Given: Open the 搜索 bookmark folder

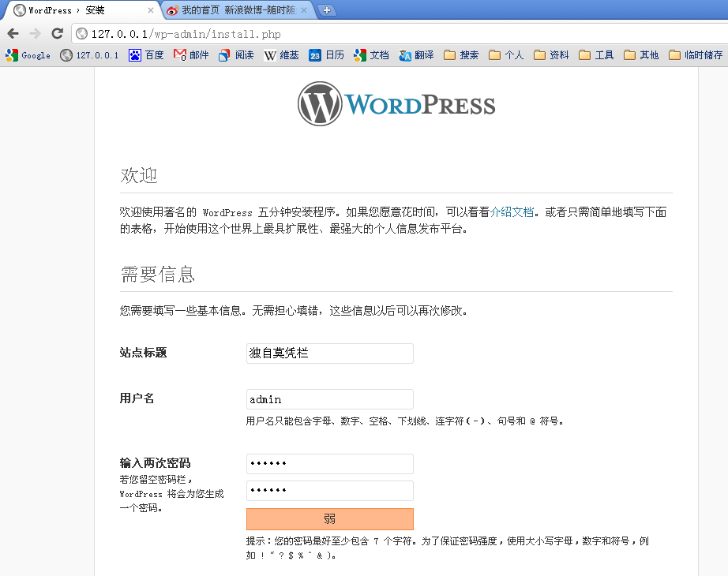Looking at the screenshot, I should [x=461, y=55].
